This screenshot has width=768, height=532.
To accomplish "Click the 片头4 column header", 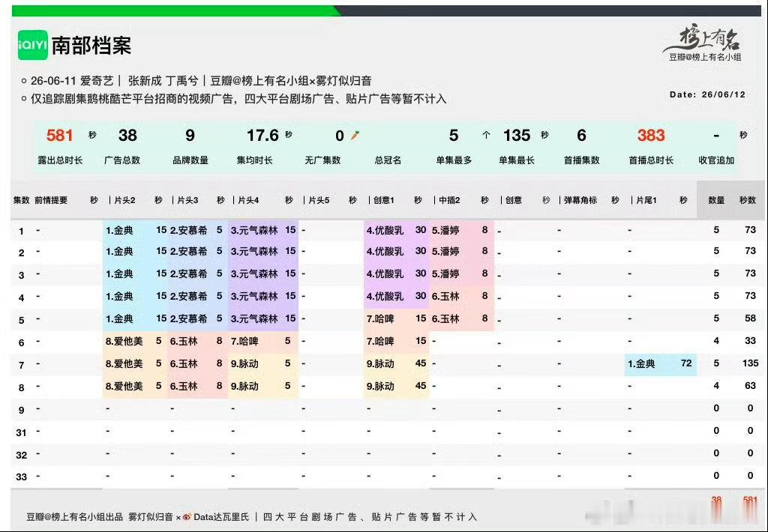I will [x=248, y=200].
